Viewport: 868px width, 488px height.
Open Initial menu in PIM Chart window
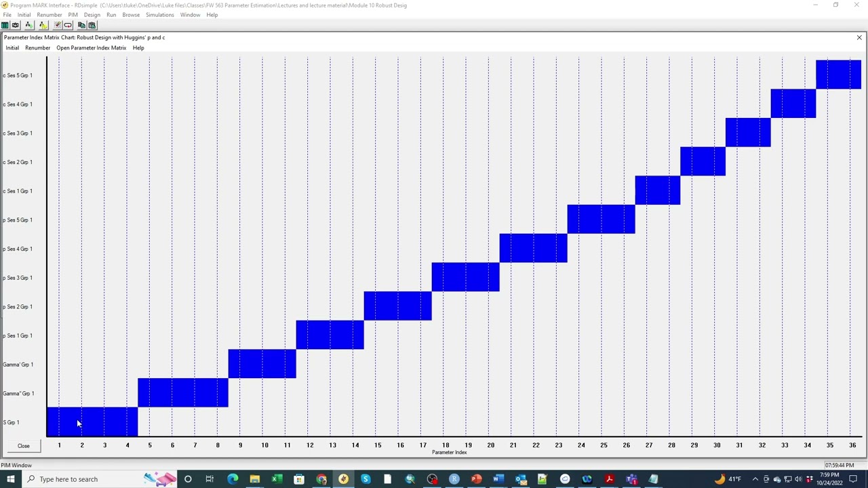12,48
